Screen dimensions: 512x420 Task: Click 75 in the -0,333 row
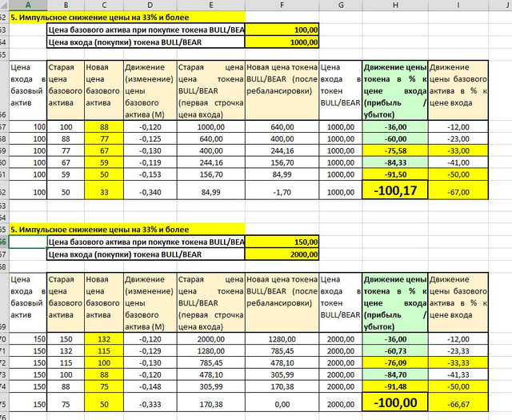coord(66,402)
